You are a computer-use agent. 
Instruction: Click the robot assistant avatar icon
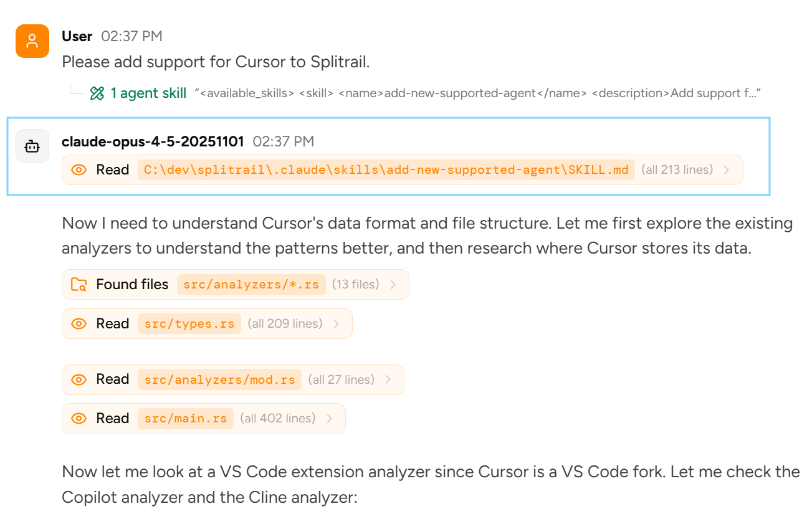pos(32,146)
